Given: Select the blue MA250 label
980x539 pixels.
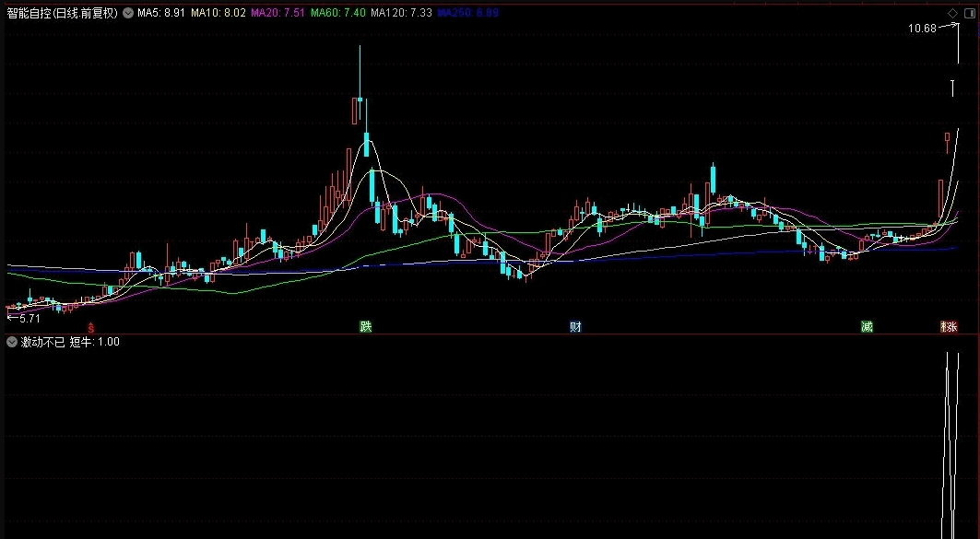Looking at the screenshot, I should point(468,13).
